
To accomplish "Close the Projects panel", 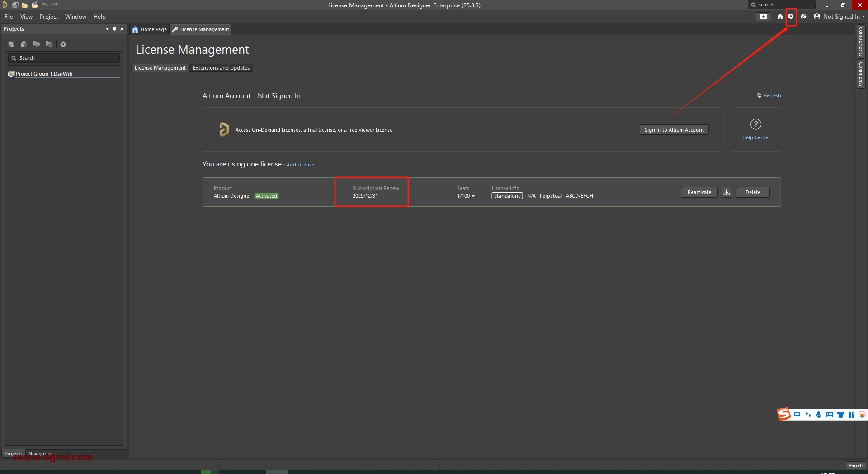I will [x=122, y=29].
